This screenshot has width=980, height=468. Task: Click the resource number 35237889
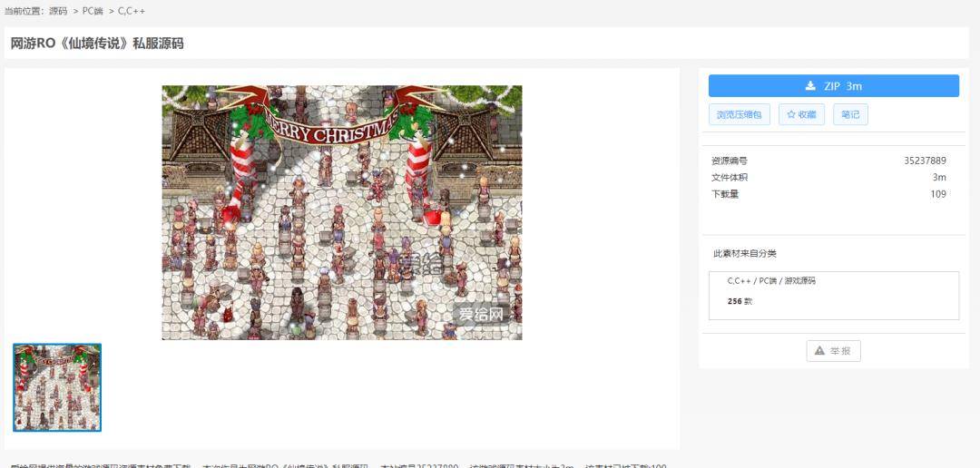coord(924,161)
